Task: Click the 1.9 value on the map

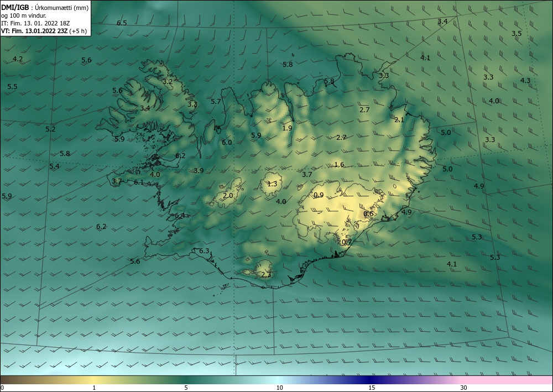Action: pos(288,128)
